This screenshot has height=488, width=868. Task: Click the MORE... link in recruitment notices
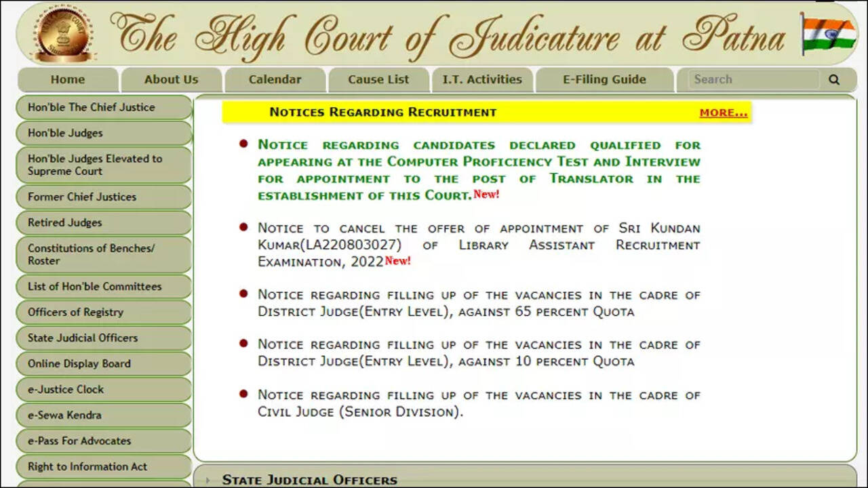[724, 113]
